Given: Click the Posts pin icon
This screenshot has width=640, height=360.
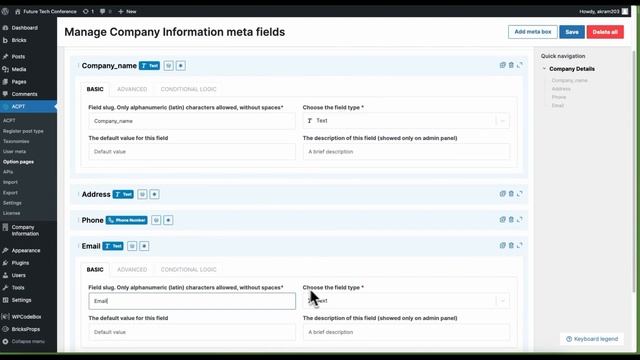Looking at the screenshot, I should click(5, 57).
